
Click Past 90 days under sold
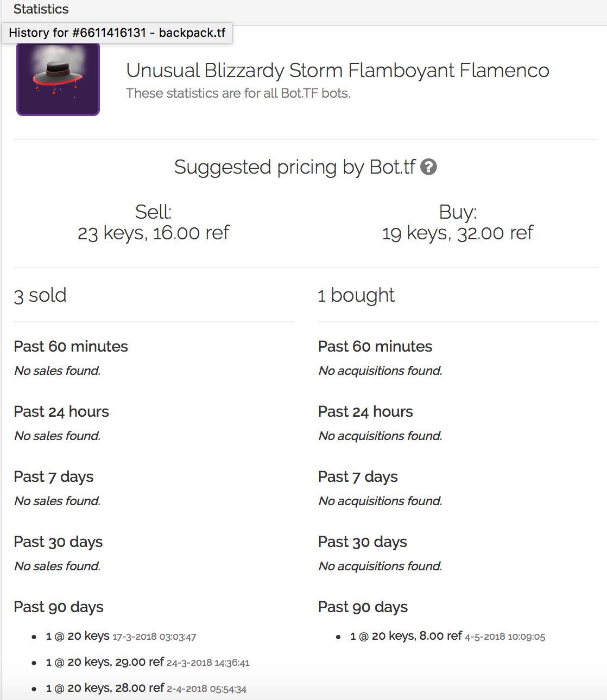tap(59, 607)
